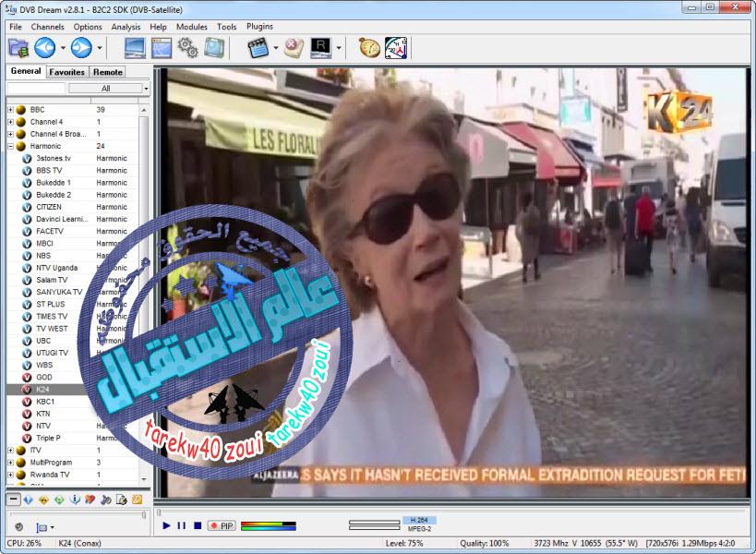The height and width of the screenshot is (554, 756).
Task: Click the document page icon in bottom row
Action: click(x=122, y=500)
